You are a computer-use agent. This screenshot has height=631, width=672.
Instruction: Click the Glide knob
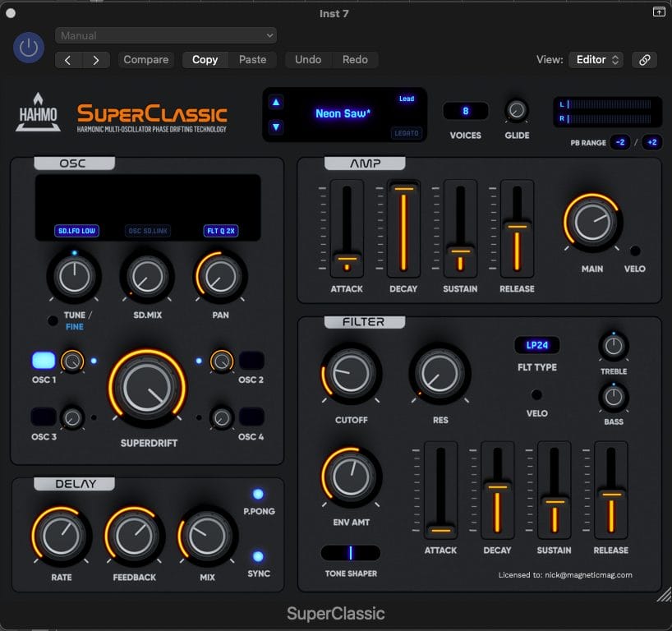pyautogui.click(x=517, y=111)
